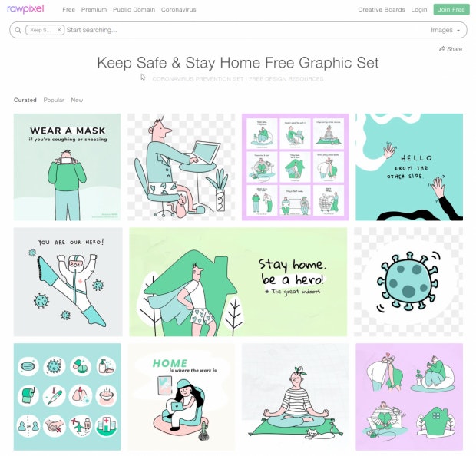Select the Curated sort tab

(25, 100)
